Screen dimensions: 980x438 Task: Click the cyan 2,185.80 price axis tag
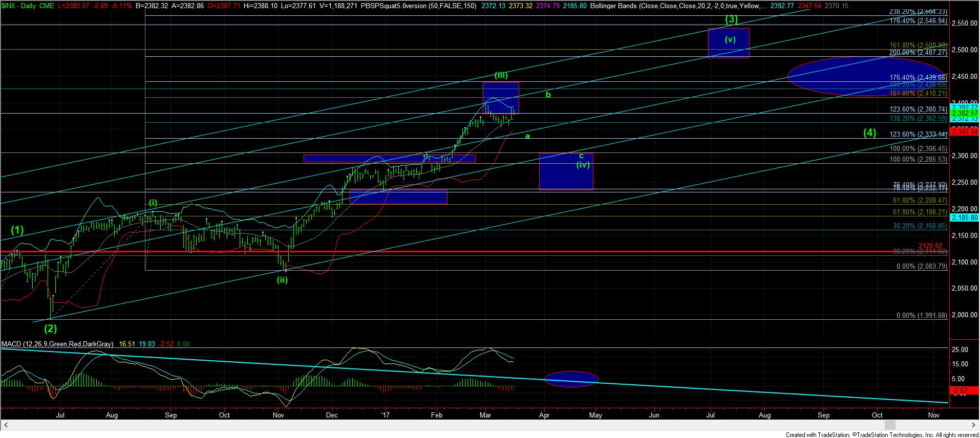coord(964,217)
